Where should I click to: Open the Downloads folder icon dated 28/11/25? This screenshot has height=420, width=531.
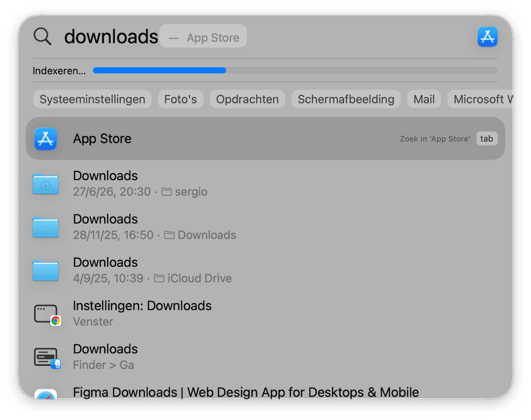pos(46,227)
